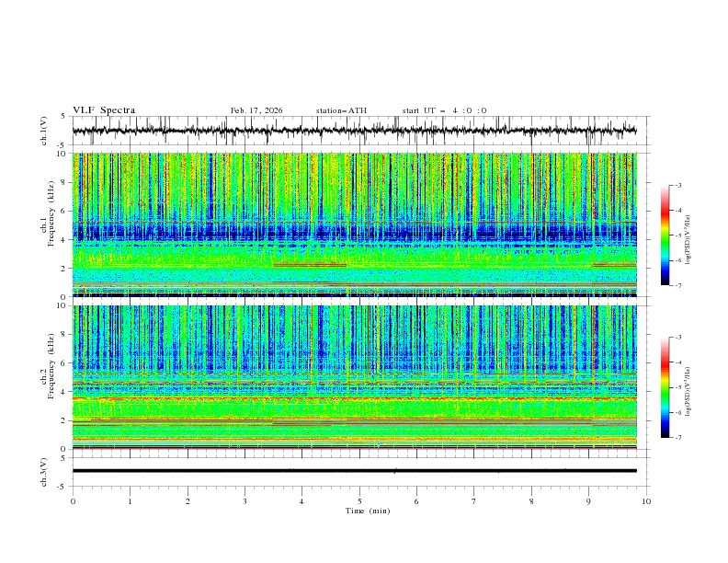Click the ch.1 voltage waveform trace
Viewport: 728px width, 563px height.
(x=354, y=131)
